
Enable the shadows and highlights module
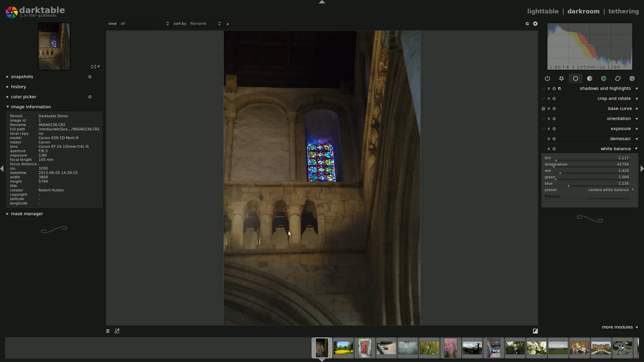pyautogui.click(x=543, y=88)
